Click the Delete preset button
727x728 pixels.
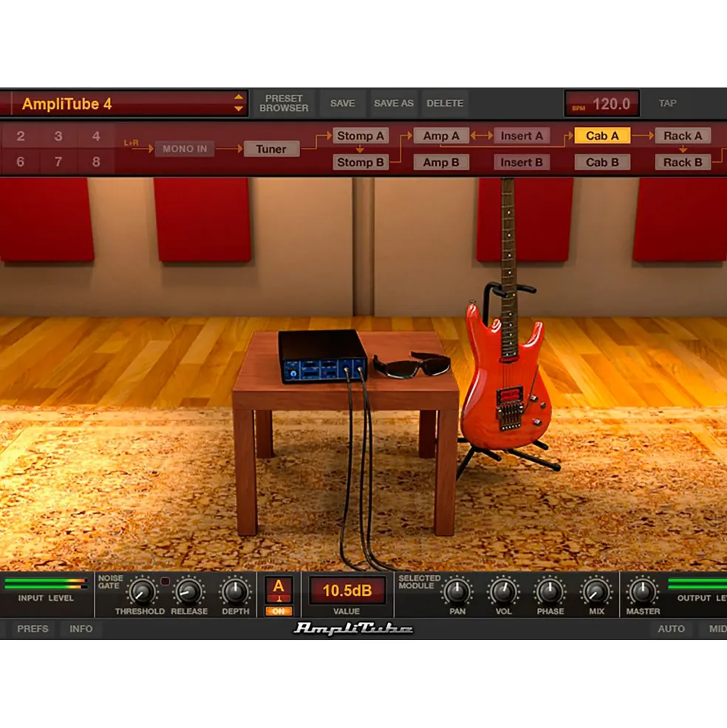pos(445,103)
